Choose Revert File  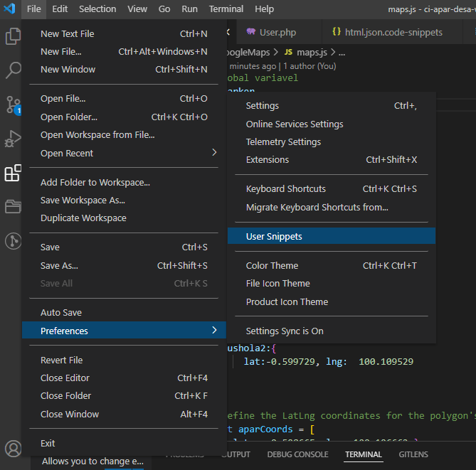[x=124, y=360]
